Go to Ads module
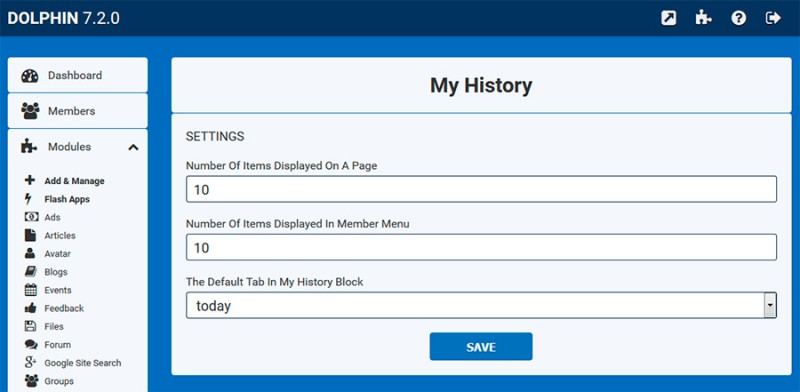Viewport: 800px width, 392px height. 52,217
